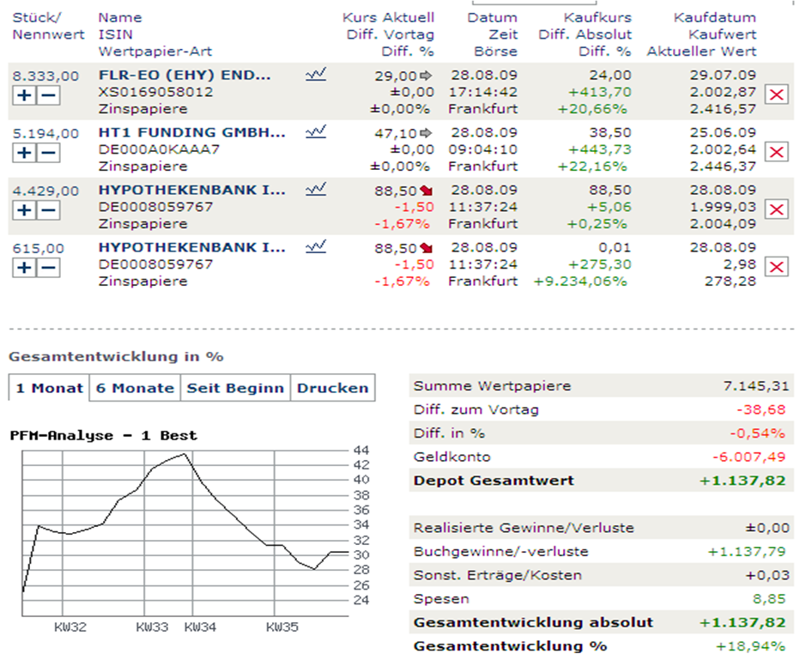This screenshot has width=812, height=660.
Task: Open the FLR-EO (EHY) END... security link
Action: coord(185,76)
